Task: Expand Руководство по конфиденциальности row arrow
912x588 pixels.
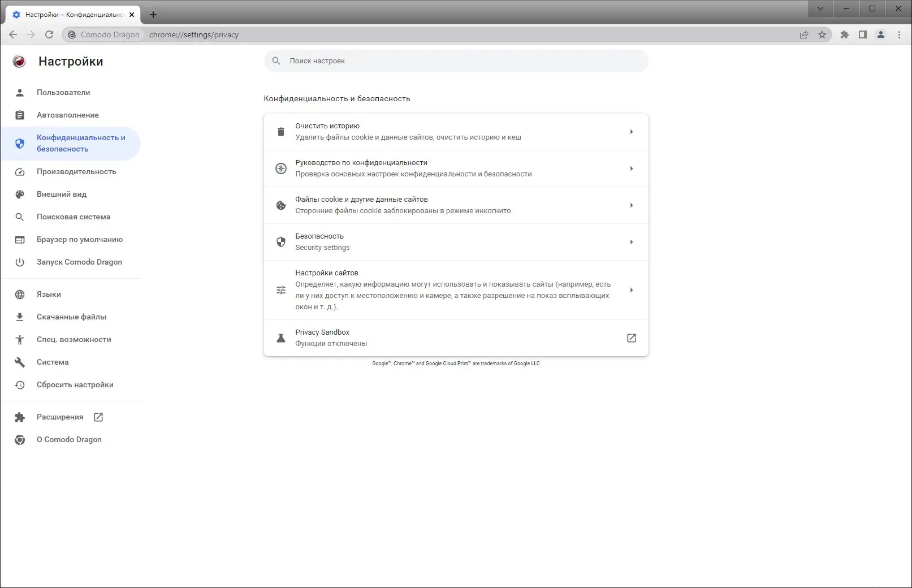Action: 632,168
